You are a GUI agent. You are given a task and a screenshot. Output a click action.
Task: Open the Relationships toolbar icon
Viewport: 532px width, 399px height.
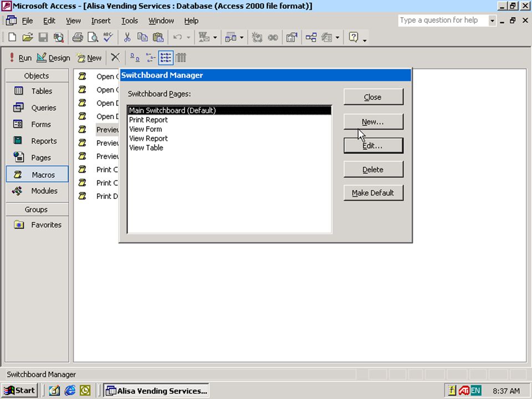[x=311, y=37]
